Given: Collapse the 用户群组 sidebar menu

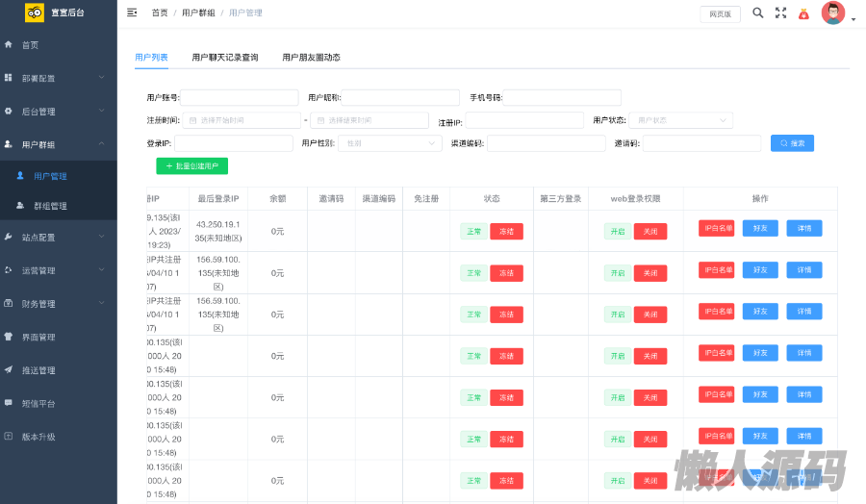Looking at the screenshot, I should pos(102,143).
